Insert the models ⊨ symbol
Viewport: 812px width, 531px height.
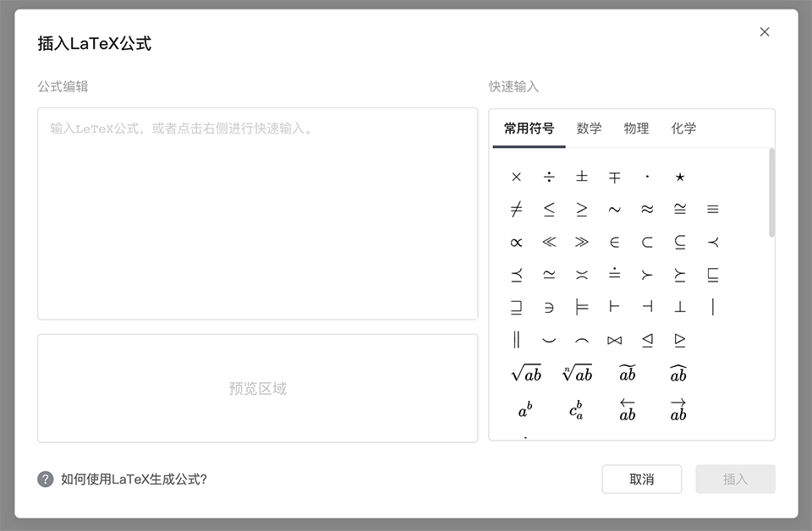tap(582, 307)
